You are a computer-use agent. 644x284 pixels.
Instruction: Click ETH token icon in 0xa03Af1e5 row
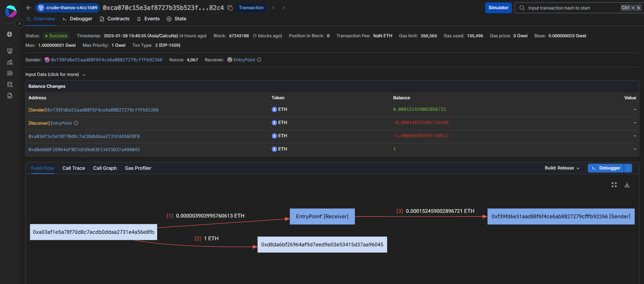[274, 136]
